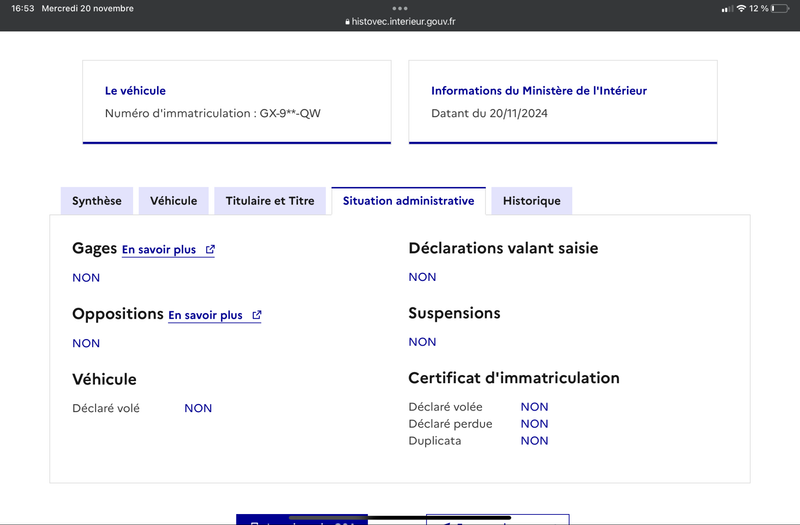The image size is (800, 525).
Task: Click registration number GX-9**-QW text
Action: coord(290,113)
